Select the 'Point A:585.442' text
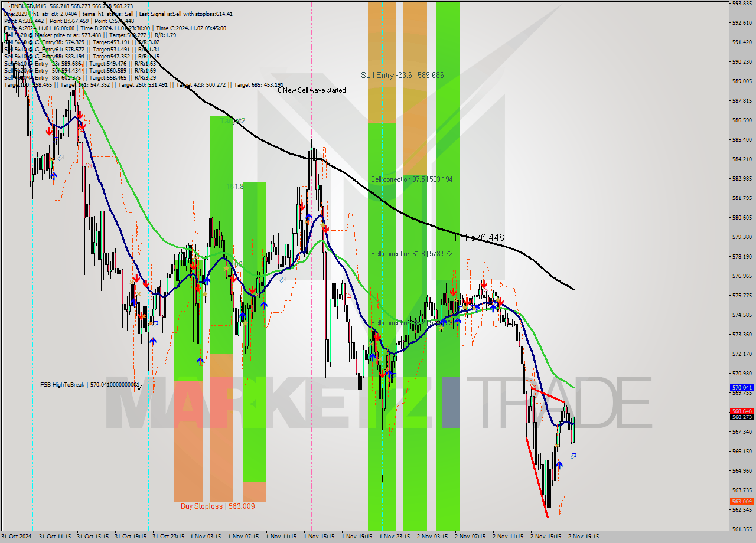756x543 pixels. 24,21
